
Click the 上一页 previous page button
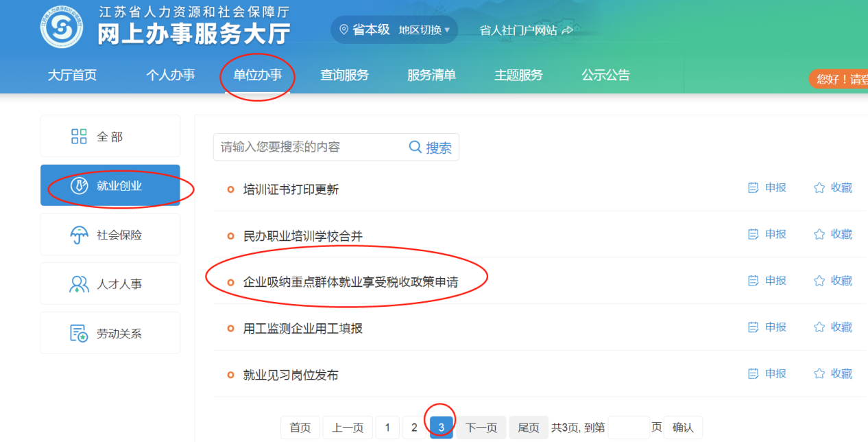click(348, 428)
